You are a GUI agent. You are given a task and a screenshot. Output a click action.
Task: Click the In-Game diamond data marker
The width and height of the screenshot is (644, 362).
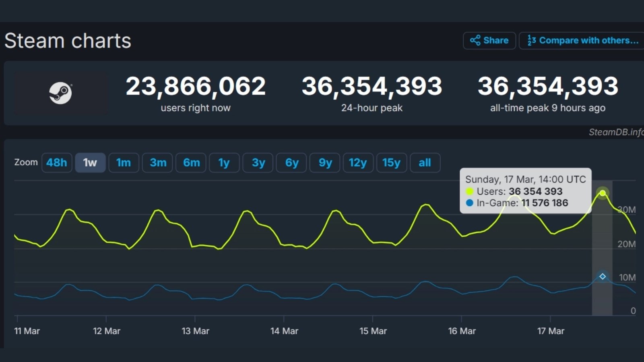[x=603, y=276]
